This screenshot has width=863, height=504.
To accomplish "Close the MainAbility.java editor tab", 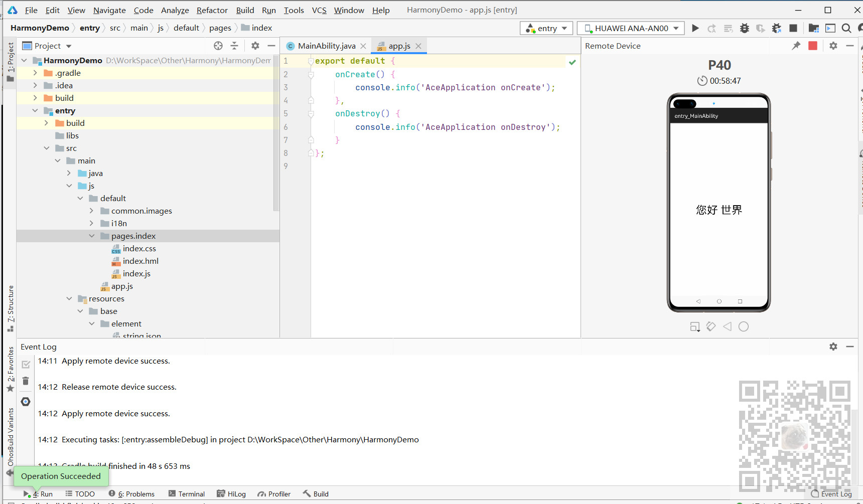I will click(x=363, y=46).
